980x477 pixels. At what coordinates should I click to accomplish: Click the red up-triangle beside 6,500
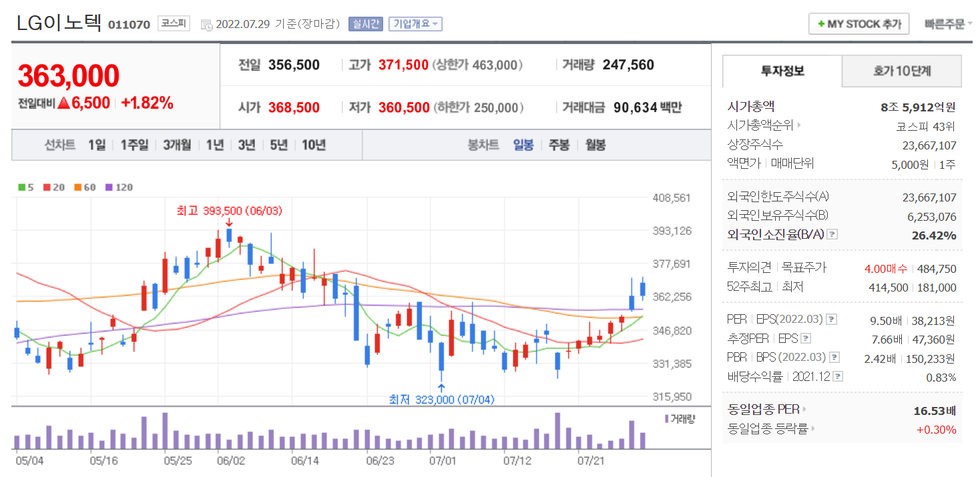[x=64, y=103]
